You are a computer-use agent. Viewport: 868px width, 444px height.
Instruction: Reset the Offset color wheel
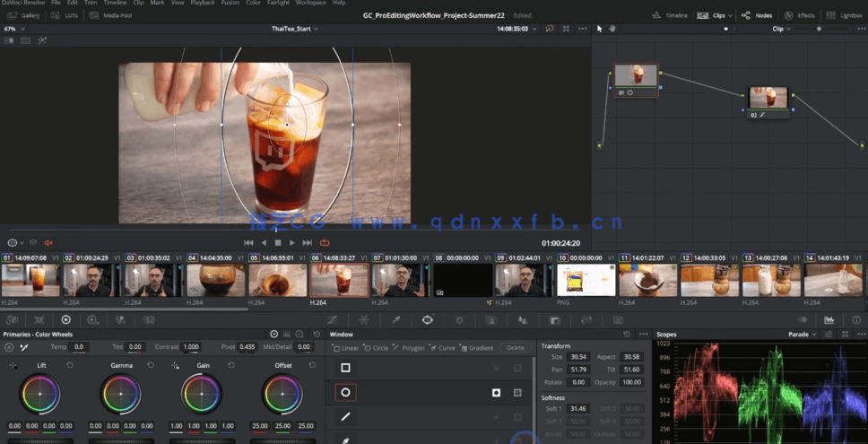click(x=312, y=365)
